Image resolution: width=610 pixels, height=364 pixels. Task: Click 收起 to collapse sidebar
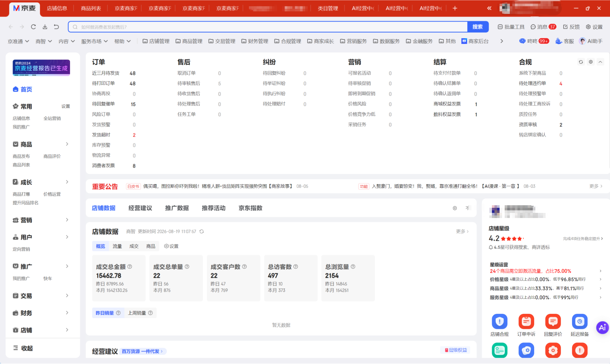tap(23, 348)
